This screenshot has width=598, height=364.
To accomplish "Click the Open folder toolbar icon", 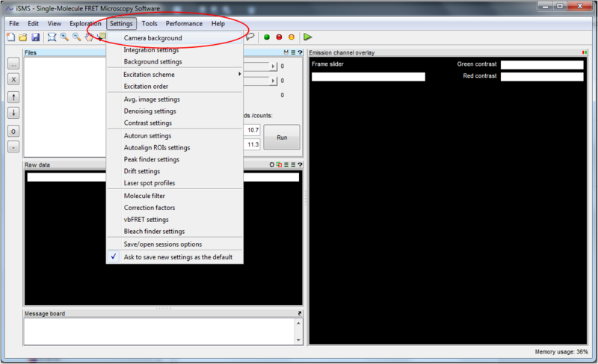I will pyautogui.click(x=23, y=37).
